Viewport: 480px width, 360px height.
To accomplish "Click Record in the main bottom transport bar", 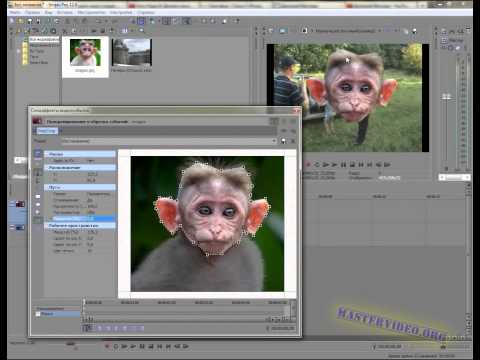I will tap(107, 346).
